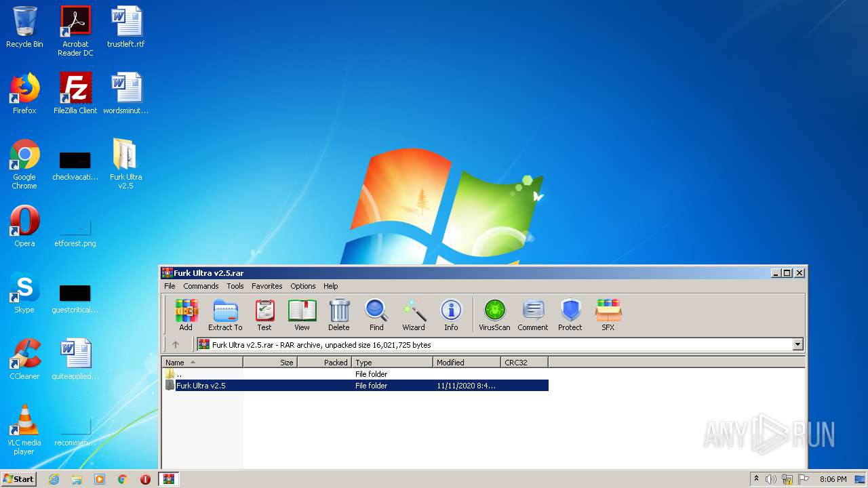Open the quiteapplied document on desktop
The width and height of the screenshot is (868, 488).
pos(75,359)
